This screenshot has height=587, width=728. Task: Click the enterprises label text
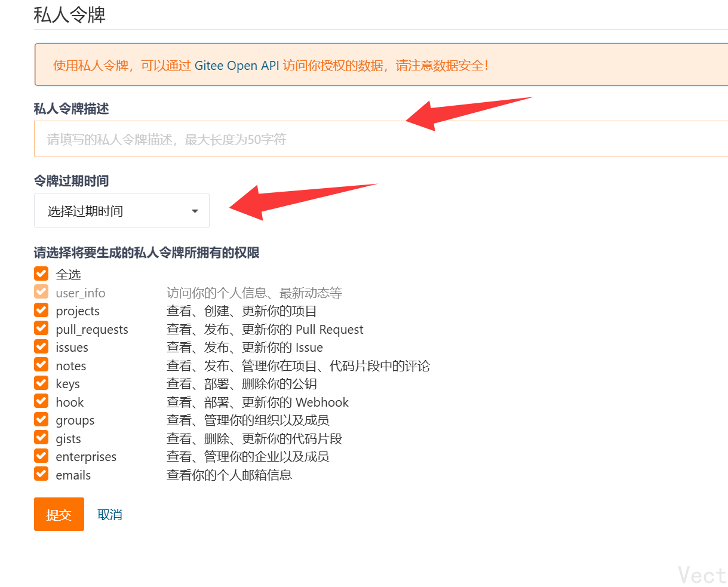tap(86, 457)
